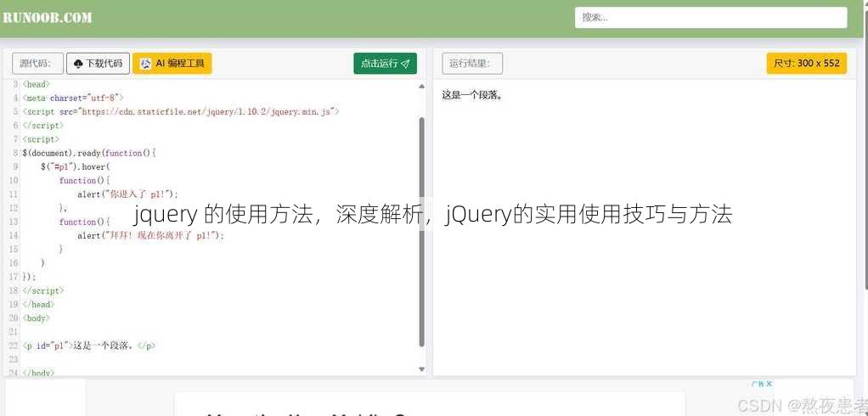Click code editor scroll up arrow
Image resolution: width=868 pixels, height=416 pixels.
click(x=422, y=87)
